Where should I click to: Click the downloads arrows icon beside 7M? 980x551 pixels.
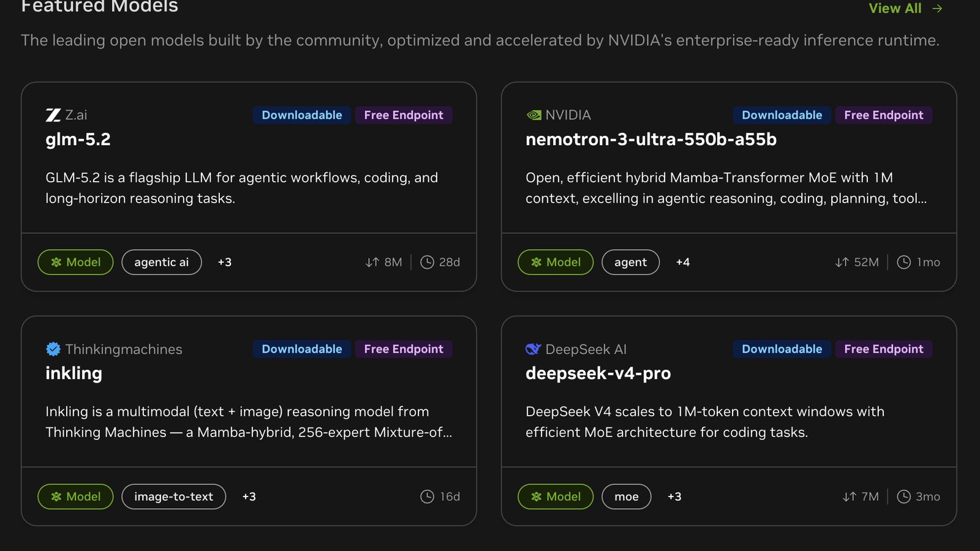(x=849, y=497)
